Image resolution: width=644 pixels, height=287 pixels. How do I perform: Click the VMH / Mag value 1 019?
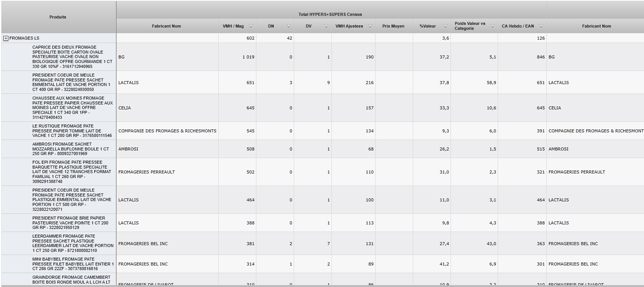click(248, 57)
